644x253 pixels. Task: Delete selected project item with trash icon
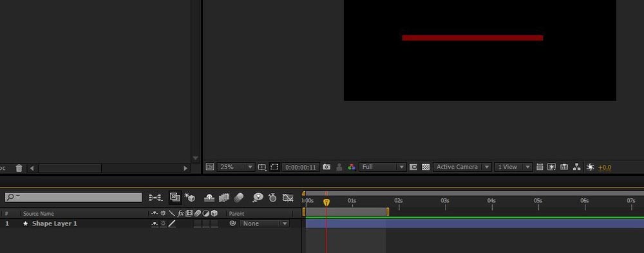point(19,168)
